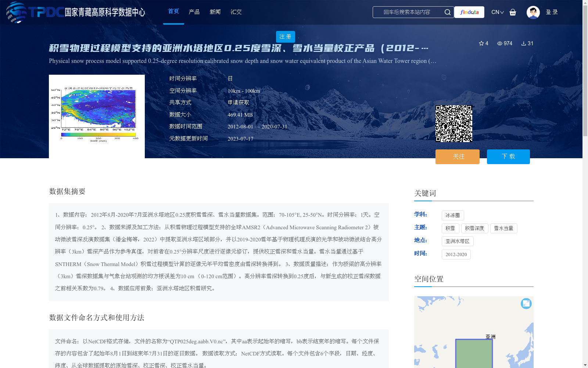Select the 亚洲水塔区 location tag
Viewport: 588px width, 368px height.
458,241
